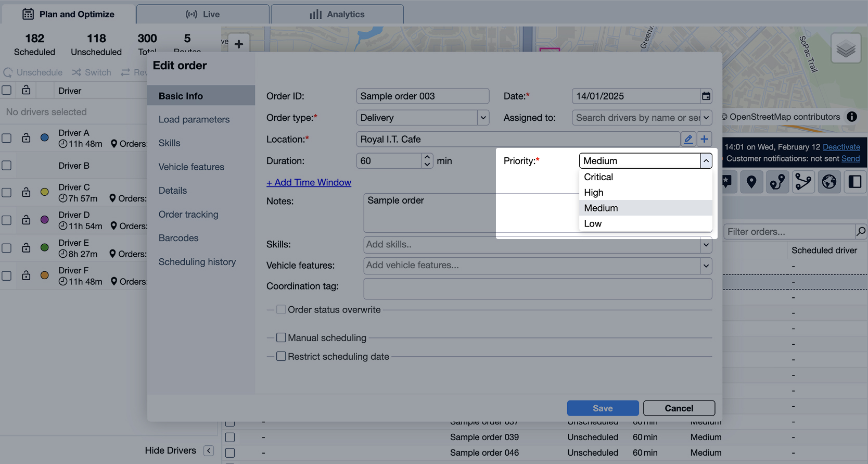Click the Save button

[x=603, y=408]
